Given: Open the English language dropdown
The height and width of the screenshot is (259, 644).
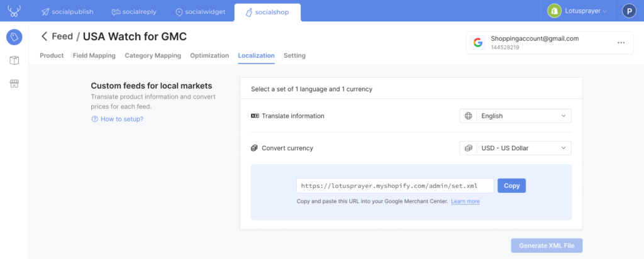Looking at the screenshot, I should point(516,116).
